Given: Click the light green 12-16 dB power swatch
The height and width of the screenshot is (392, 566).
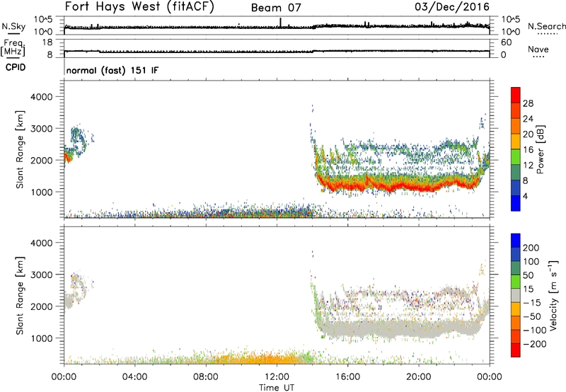Looking at the screenshot, I should coord(516,157).
